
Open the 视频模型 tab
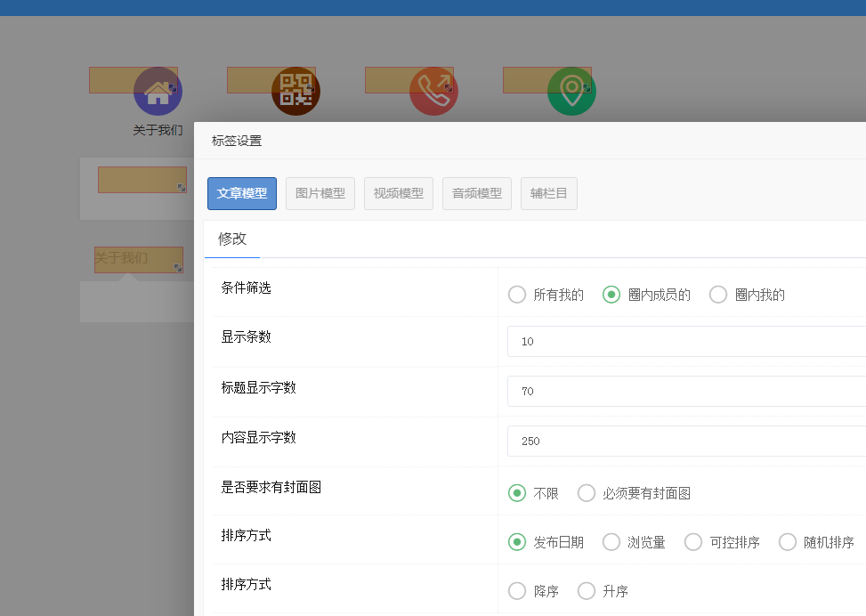pos(399,193)
